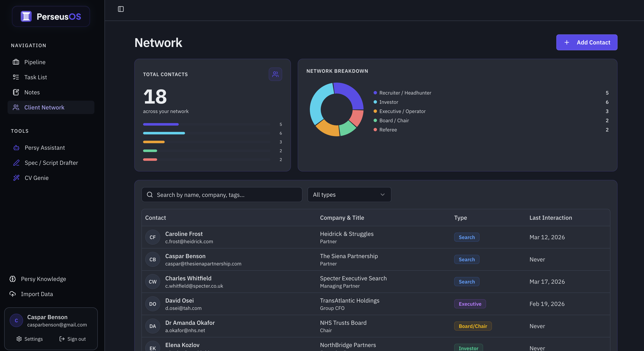Image resolution: width=644 pixels, height=351 pixels.
Task: Click the Add Contact button
Action: click(587, 43)
